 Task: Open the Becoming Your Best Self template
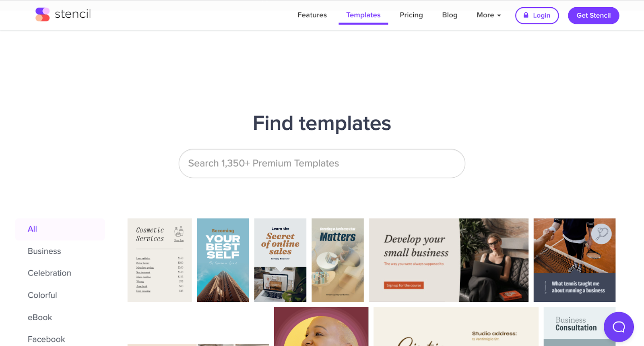pos(223,260)
